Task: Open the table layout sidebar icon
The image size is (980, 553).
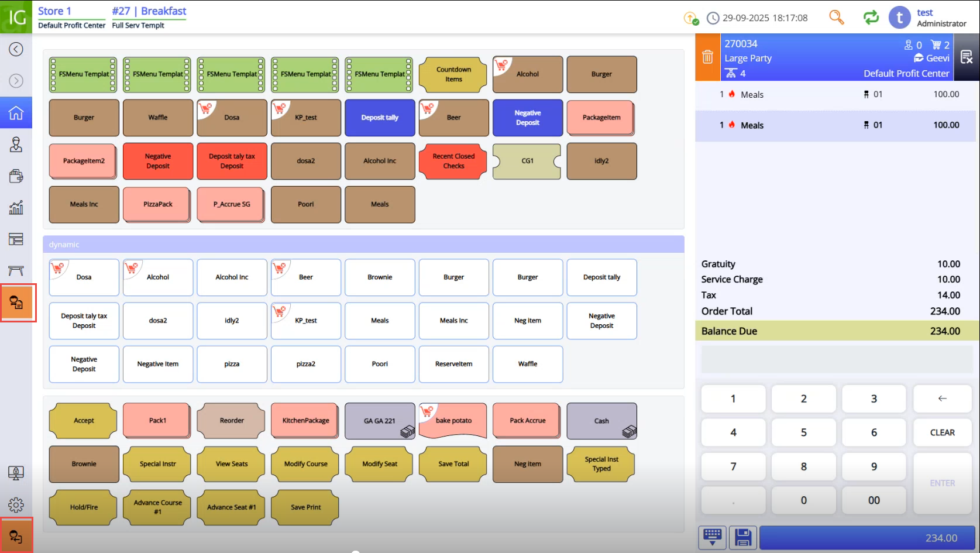Action: tap(16, 239)
